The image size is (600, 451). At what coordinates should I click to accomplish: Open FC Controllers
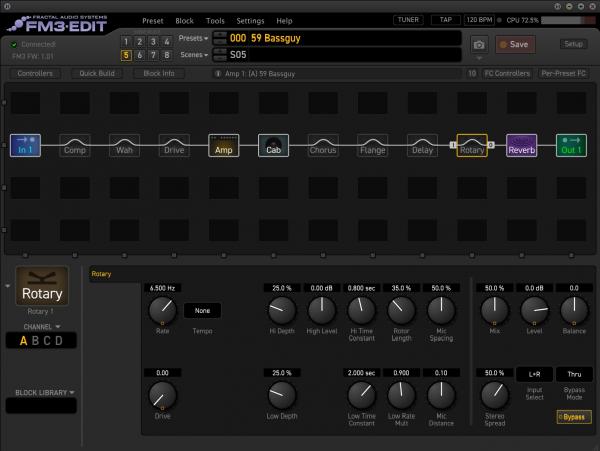(507, 73)
